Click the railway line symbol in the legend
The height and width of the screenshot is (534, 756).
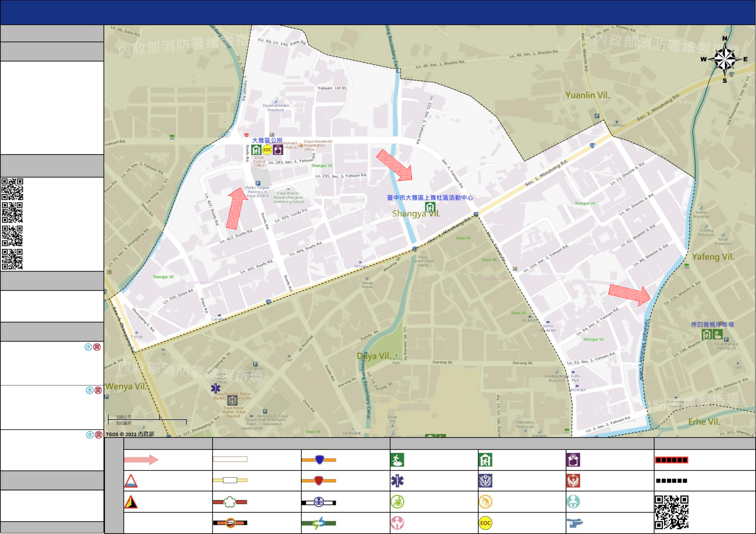point(319,502)
